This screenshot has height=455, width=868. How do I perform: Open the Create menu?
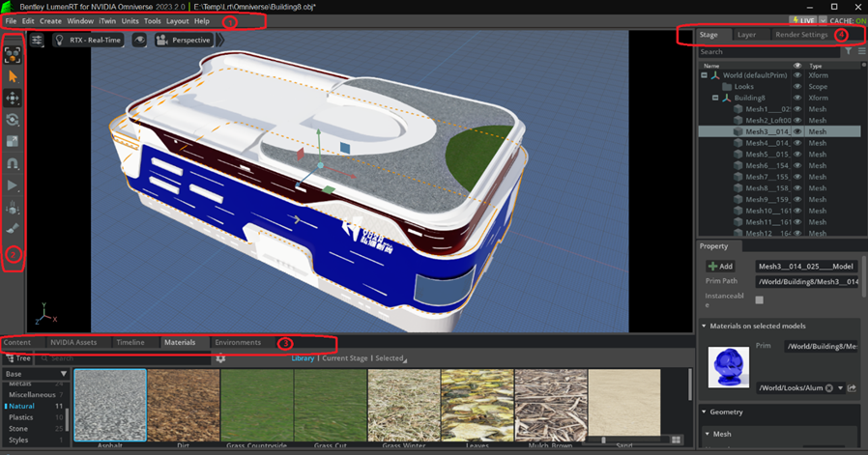pos(50,21)
